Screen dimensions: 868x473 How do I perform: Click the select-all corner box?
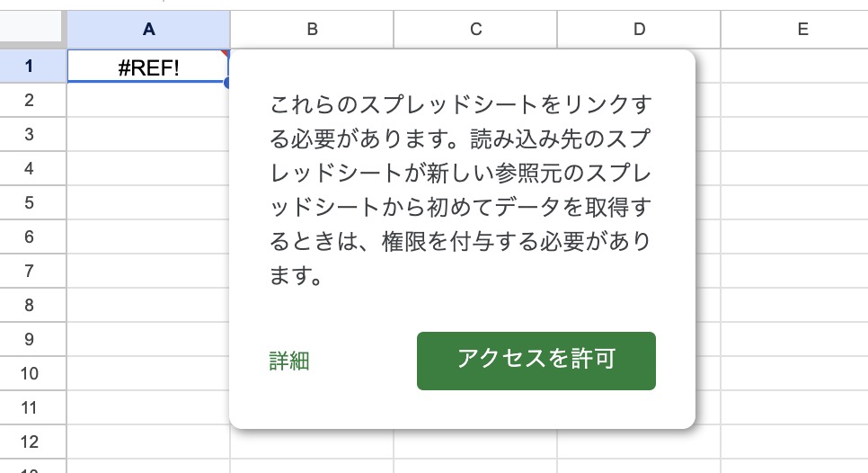coord(33,29)
